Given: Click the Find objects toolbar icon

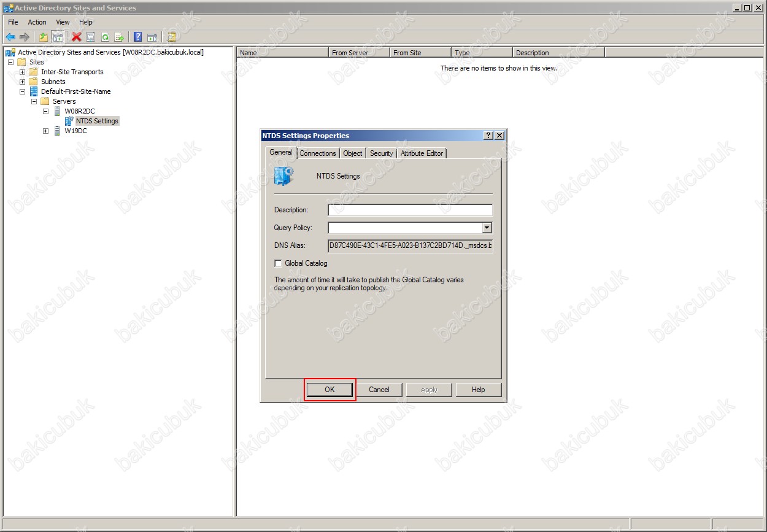Looking at the screenshot, I should pos(171,37).
